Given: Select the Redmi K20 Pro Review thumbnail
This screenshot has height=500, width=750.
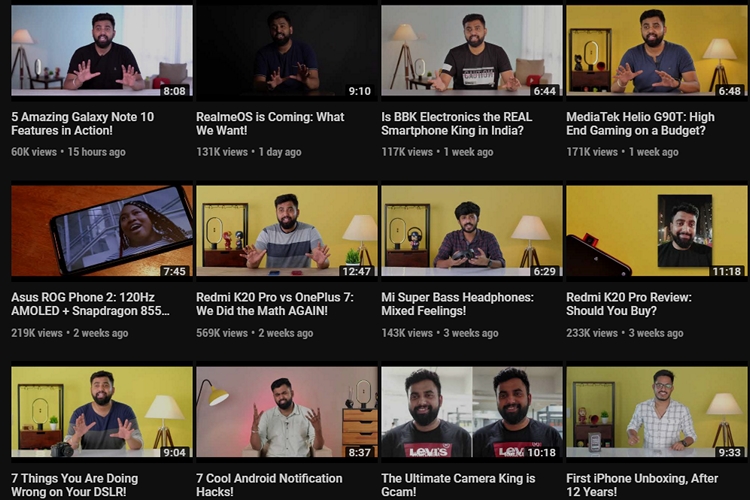Looking at the screenshot, I should tap(656, 231).
